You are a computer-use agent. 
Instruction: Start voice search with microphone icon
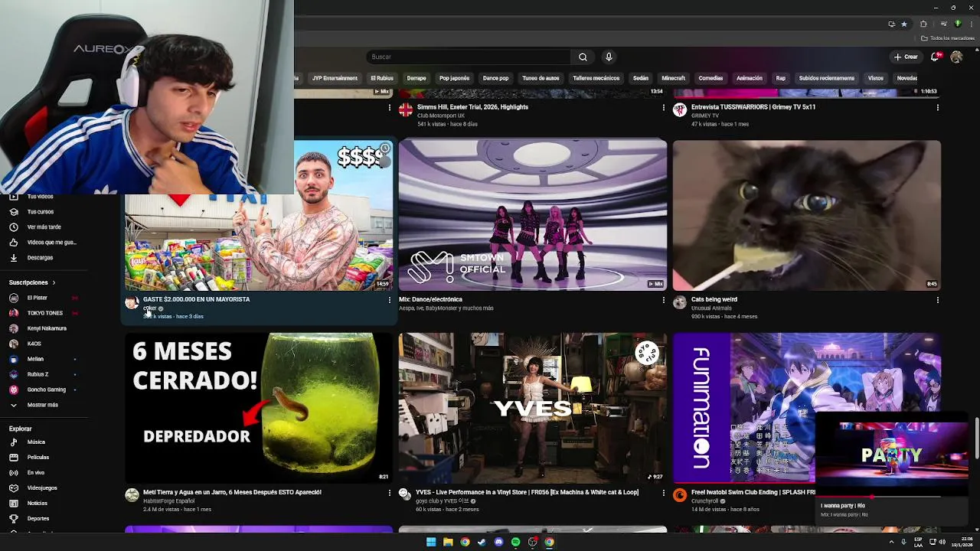(609, 57)
